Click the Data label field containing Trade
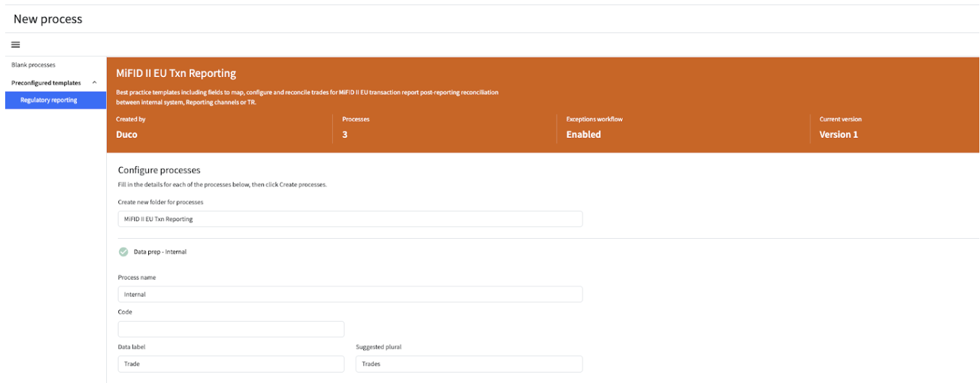This screenshot has height=383, width=980. pos(231,364)
